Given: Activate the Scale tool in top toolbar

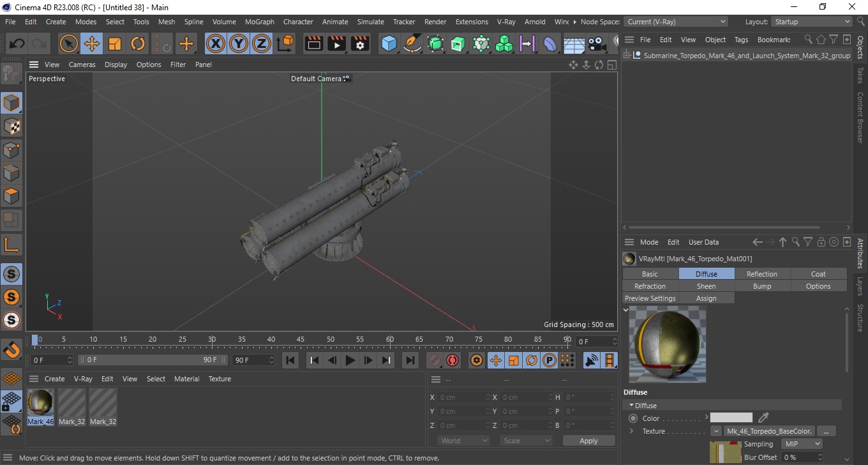Looking at the screenshot, I should pos(115,43).
